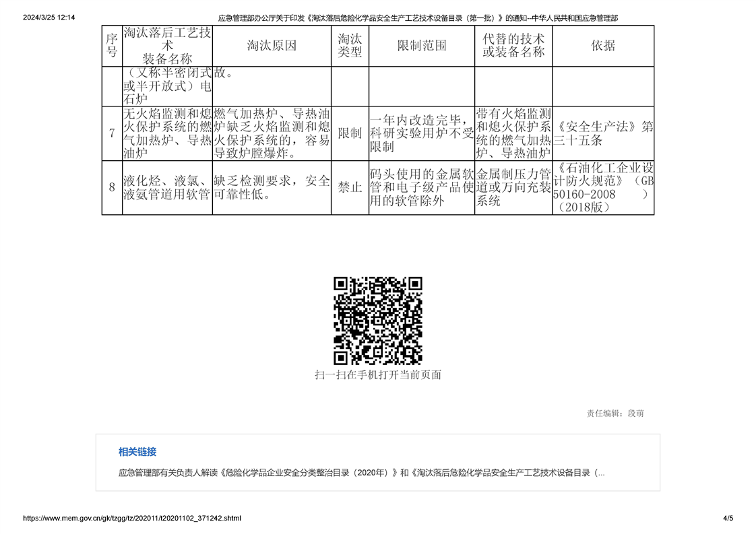Click the 燃气加热炉、导热油炉缺乏火焰监测 reason cell
Viewport: 756px width, 534px height.
click(x=272, y=133)
